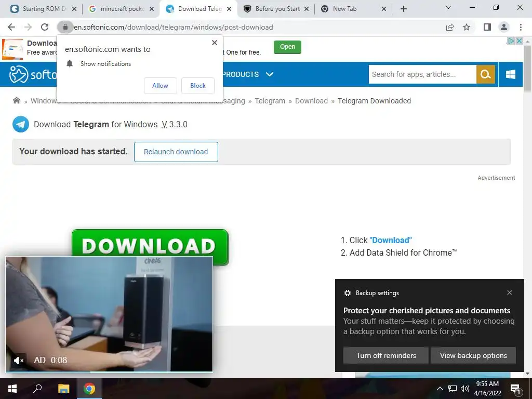Open the Download breadcrumb link
The image size is (532, 399).
click(x=312, y=101)
